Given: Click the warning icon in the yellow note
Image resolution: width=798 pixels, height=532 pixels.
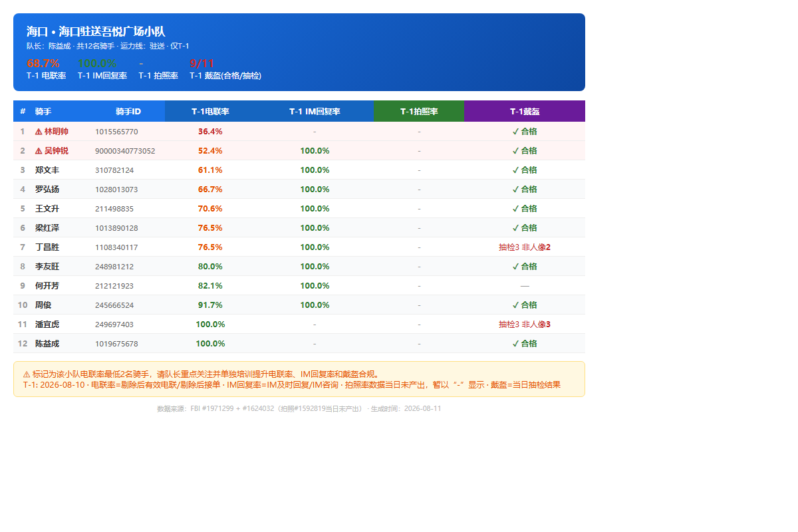Looking at the screenshot, I should pyautogui.click(x=27, y=374).
